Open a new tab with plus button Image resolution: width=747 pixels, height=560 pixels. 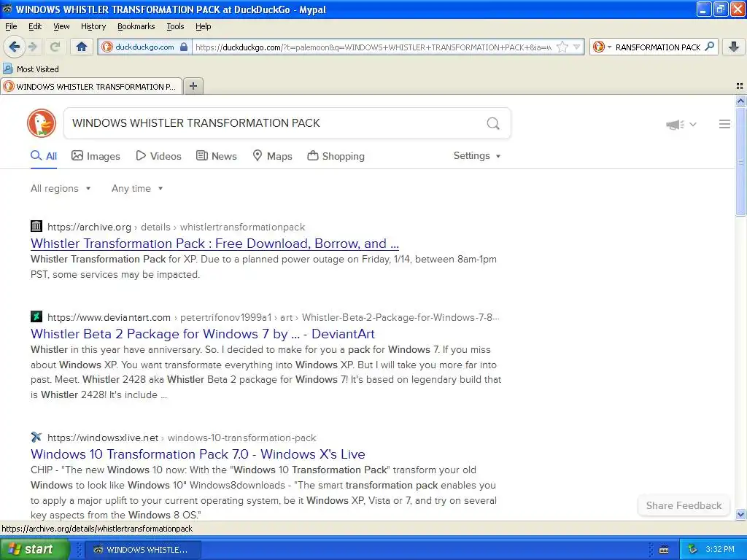[x=193, y=86]
